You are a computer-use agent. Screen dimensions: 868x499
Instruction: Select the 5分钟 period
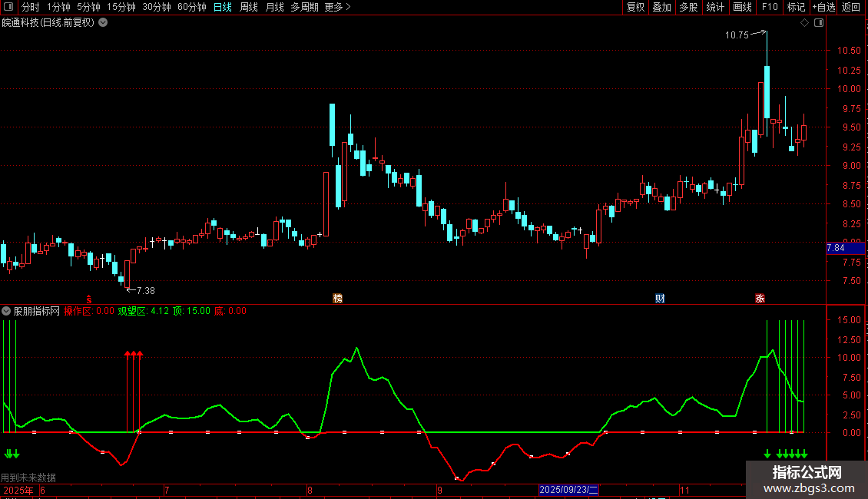click(88, 7)
